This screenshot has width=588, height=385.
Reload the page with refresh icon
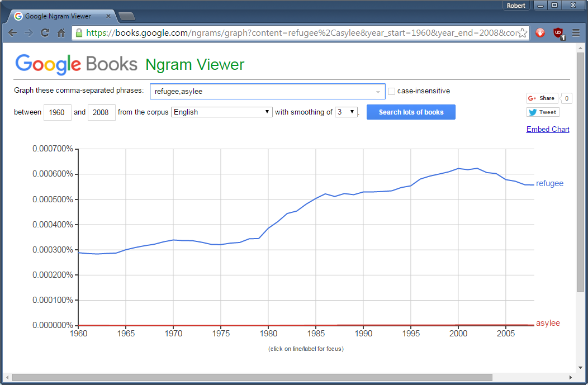point(45,33)
